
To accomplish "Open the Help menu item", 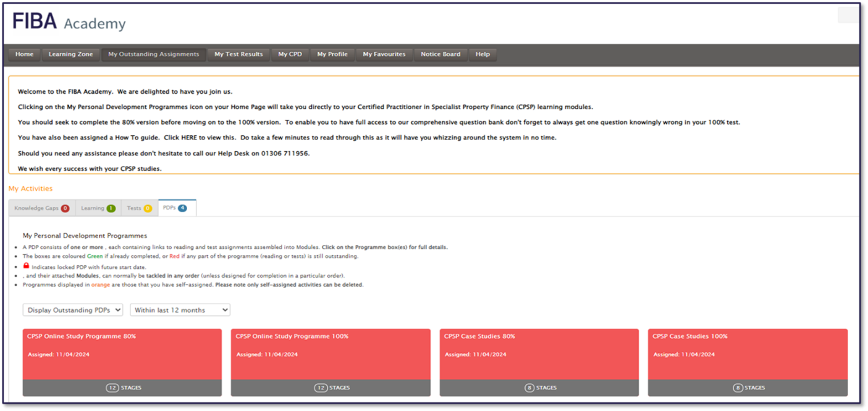I will [x=483, y=54].
